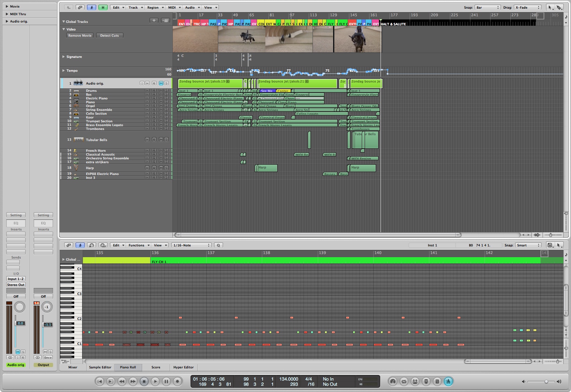Click the master volume slider knob
Screen dimensions: 571x392
tap(546, 382)
